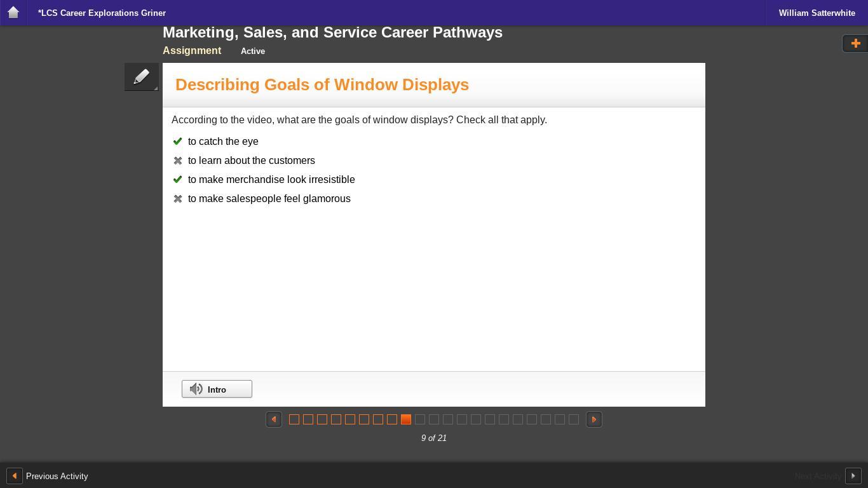Jump to question 11 in the progress strip

click(x=434, y=419)
